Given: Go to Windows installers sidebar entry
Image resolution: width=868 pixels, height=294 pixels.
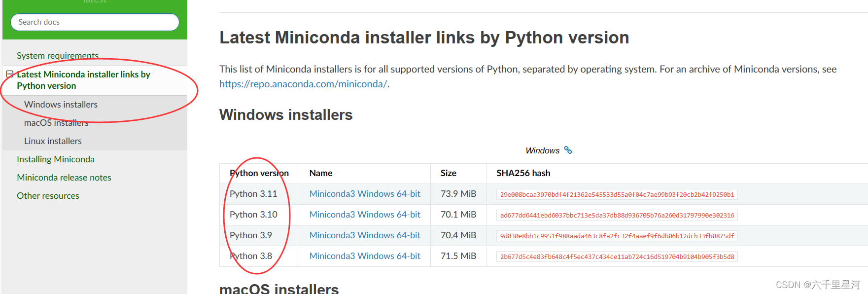Looking at the screenshot, I should (x=61, y=105).
